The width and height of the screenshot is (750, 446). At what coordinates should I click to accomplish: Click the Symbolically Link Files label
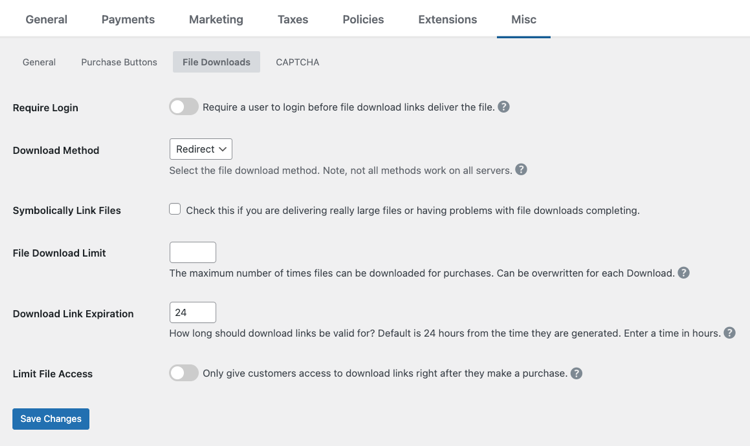click(x=66, y=211)
